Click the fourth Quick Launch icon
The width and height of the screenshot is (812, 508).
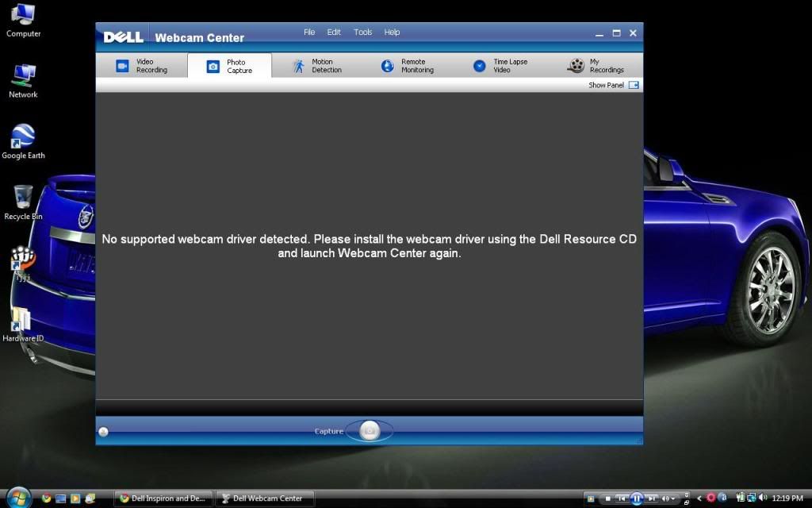[90, 498]
